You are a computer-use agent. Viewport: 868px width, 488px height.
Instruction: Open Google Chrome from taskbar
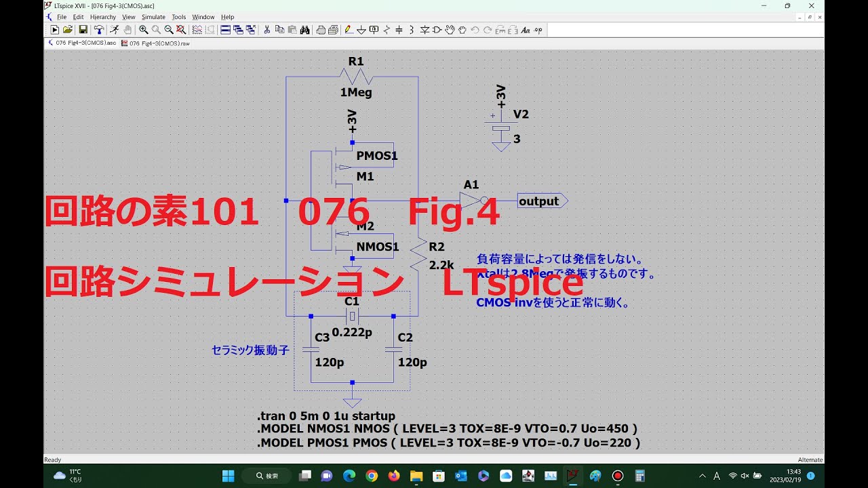pyautogui.click(x=371, y=476)
